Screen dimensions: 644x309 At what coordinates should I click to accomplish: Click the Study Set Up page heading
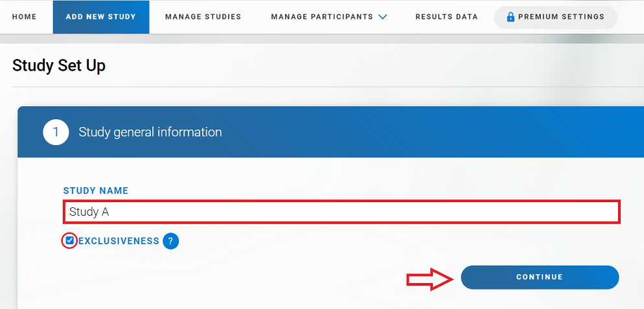point(59,65)
